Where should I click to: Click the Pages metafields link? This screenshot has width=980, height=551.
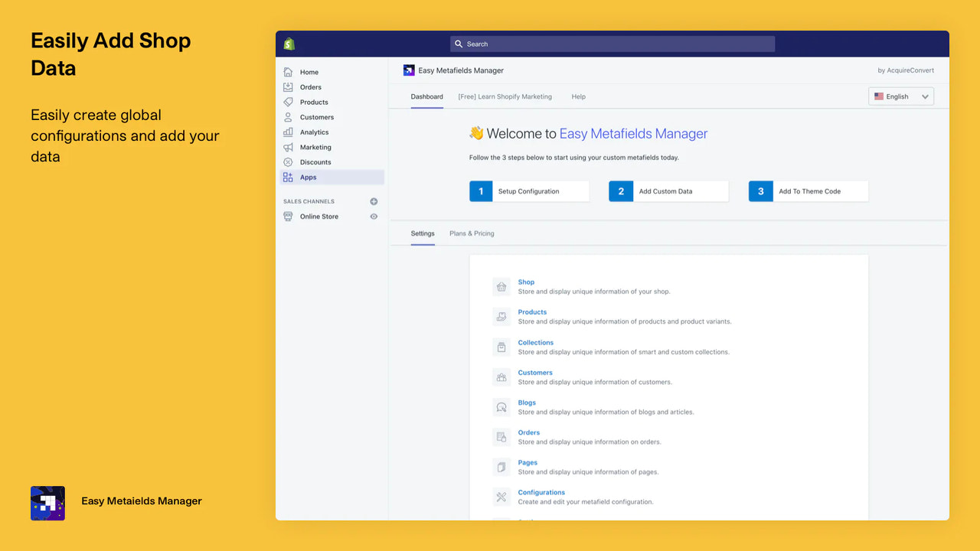pos(527,462)
